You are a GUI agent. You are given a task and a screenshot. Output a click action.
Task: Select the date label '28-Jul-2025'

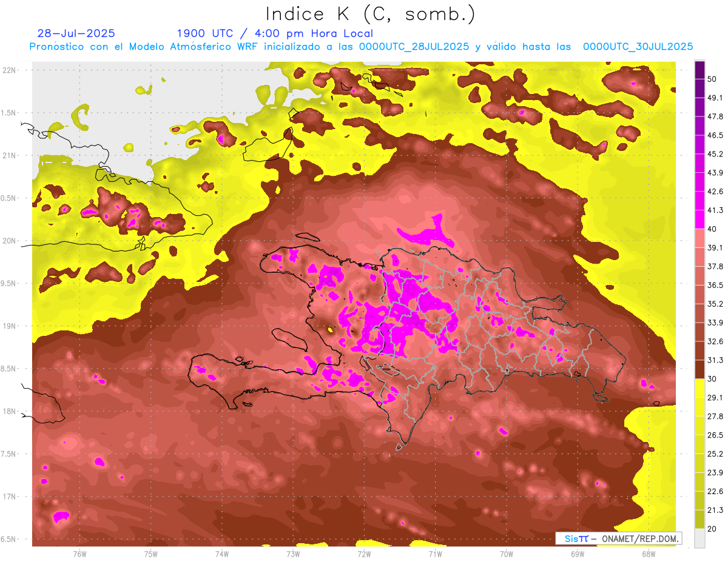76,33
